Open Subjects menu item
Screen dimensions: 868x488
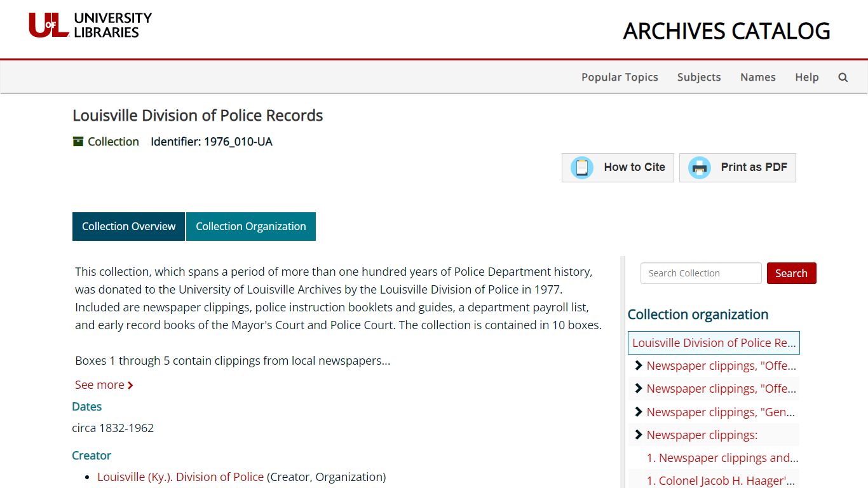click(x=699, y=77)
